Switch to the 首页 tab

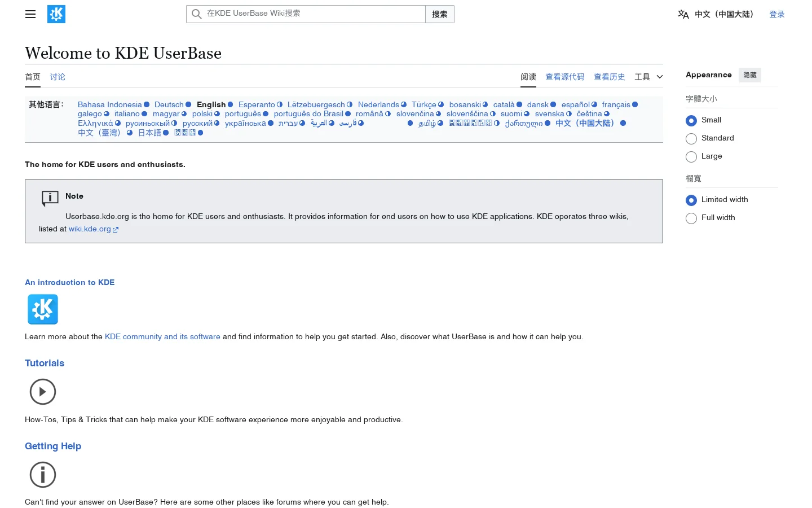33,77
